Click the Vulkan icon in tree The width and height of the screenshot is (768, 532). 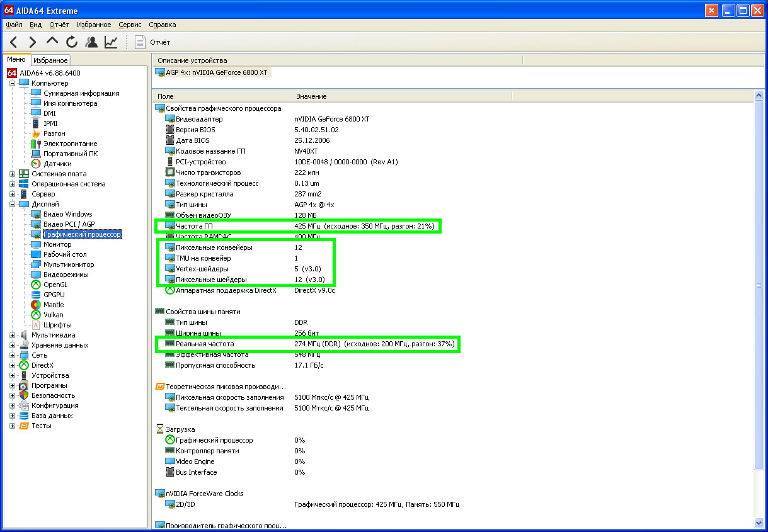(x=36, y=315)
